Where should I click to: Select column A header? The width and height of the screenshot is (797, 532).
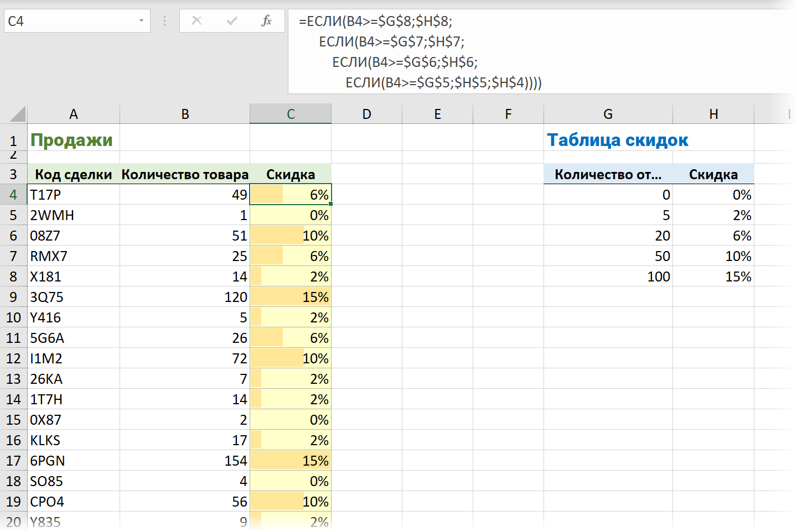[74, 114]
